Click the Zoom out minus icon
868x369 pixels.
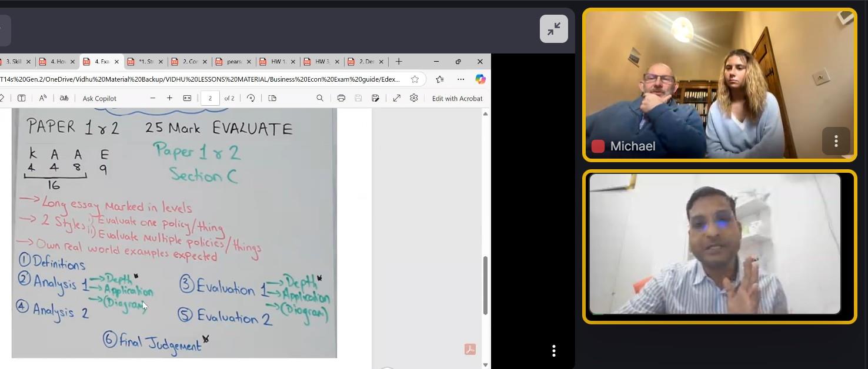point(153,98)
